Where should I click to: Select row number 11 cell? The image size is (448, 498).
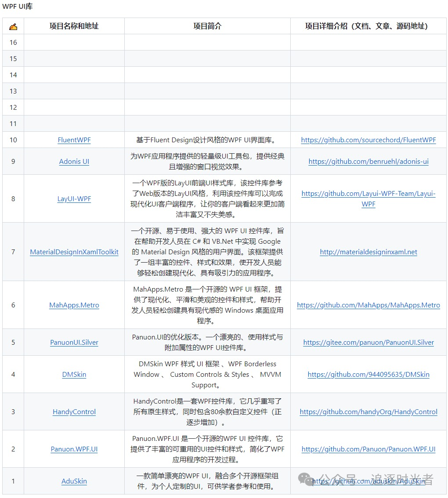13,123
